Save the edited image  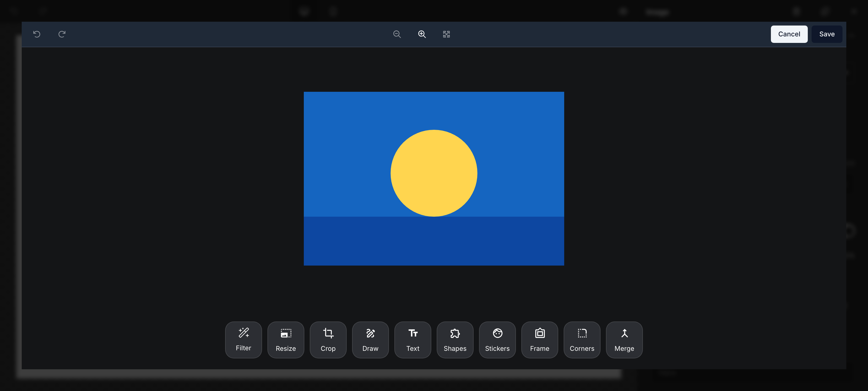click(x=827, y=34)
